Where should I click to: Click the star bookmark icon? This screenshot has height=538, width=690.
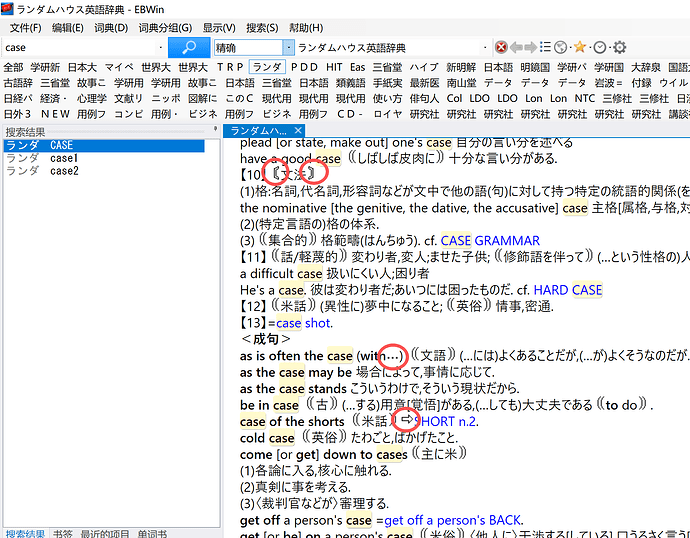[x=580, y=47]
